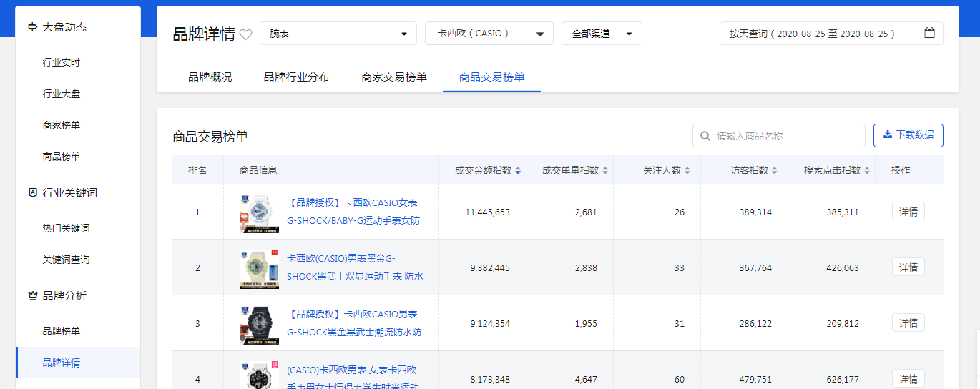This screenshot has height=389, width=980.
Task: Switch to the 品牌概况 tab
Action: tap(210, 77)
